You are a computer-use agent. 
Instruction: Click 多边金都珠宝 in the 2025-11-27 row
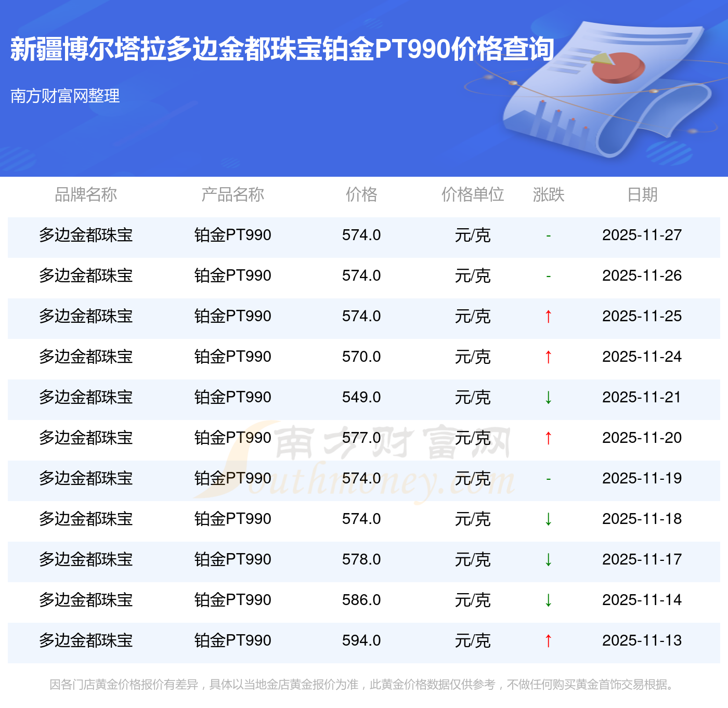pos(86,235)
